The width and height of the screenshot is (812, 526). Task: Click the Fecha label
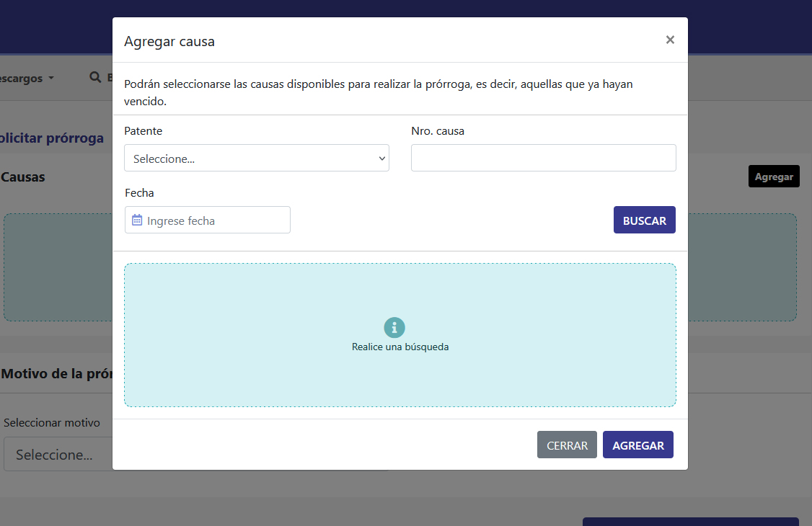[x=139, y=193]
